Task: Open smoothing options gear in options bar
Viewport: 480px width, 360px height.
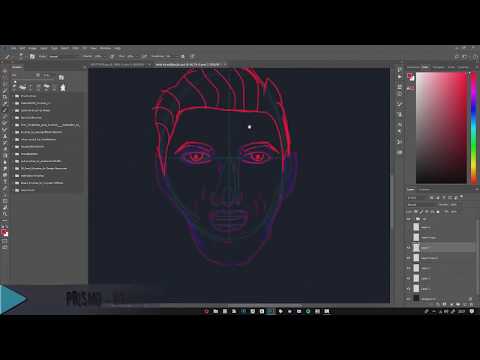Action: (183, 57)
